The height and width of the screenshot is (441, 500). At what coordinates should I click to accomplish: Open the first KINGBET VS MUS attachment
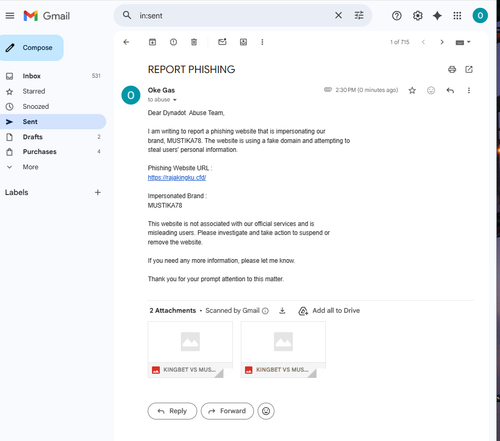tap(190, 350)
